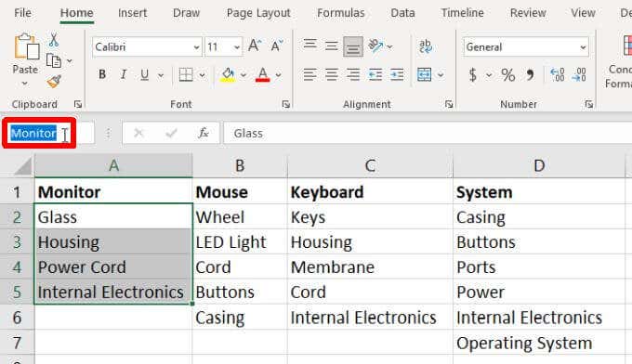Image resolution: width=632 pixels, height=364 pixels.
Task: Confirm entry with checkmark icon
Action: coord(171,133)
